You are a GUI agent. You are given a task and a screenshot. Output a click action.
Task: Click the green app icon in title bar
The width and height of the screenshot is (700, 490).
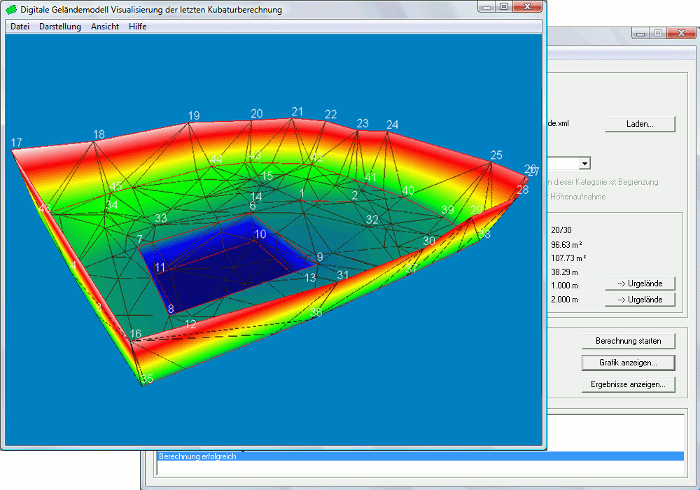[11, 9]
